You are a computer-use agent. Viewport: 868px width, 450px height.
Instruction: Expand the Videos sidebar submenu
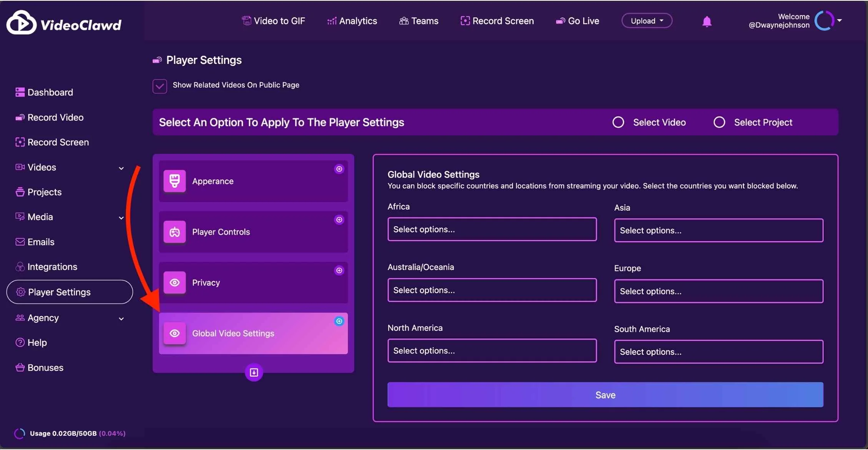pyautogui.click(x=121, y=168)
